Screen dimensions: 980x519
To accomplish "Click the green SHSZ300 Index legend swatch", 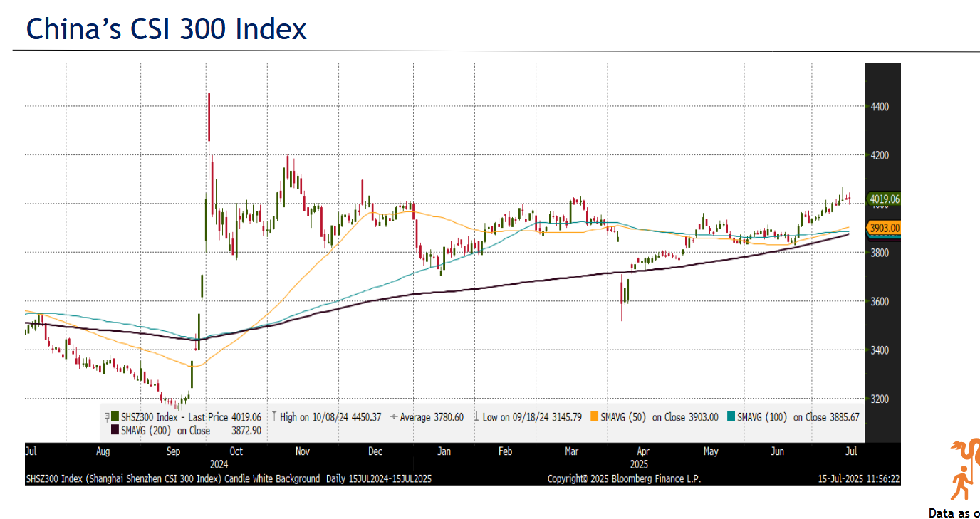I will coord(115,417).
